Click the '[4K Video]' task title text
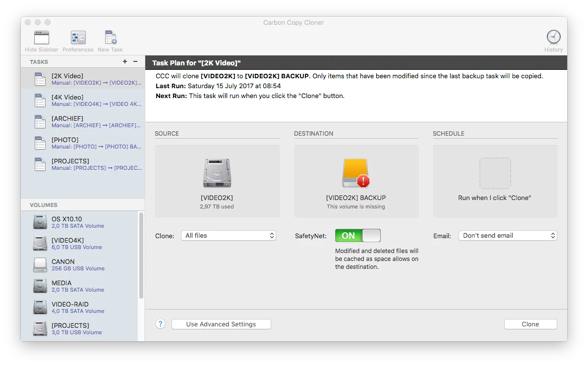The image size is (588, 366). (x=67, y=98)
